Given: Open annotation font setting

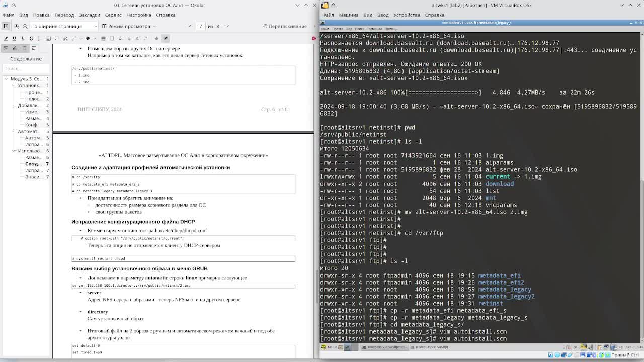Looking at the screenshot, I should click(137, 38).
